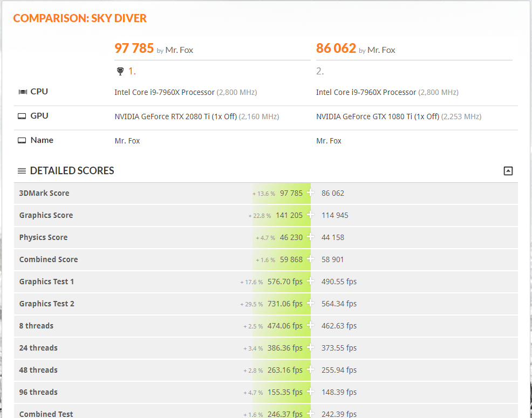The height and width of the screenshot is (418, 532).
Task: Click the CPU chip icon
Action: click(x=23, y=92)
